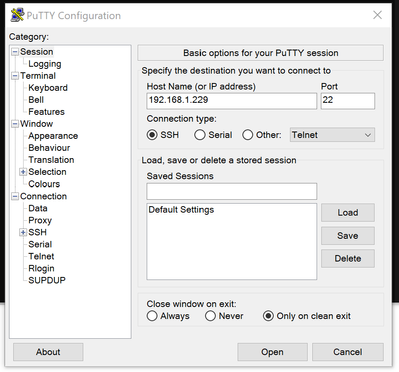Screen dimensions: 399x372
Task: Collapse the Session tree node
Action: coord(15,52)
